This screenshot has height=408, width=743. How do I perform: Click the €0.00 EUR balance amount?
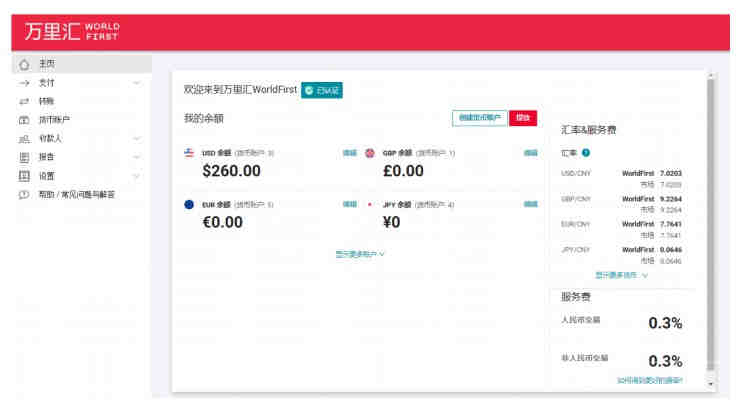click(x=223, y=222)
